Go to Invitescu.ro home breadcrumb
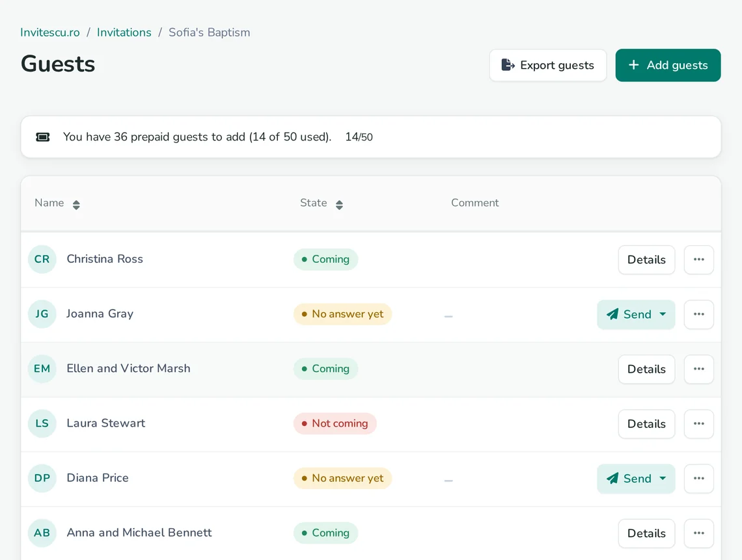The image size is (742, 560). [49, 33]
